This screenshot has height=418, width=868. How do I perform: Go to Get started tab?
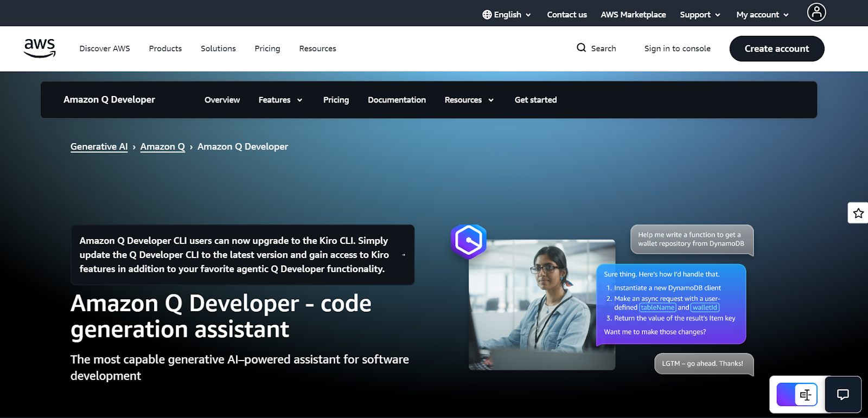point(535,100)
